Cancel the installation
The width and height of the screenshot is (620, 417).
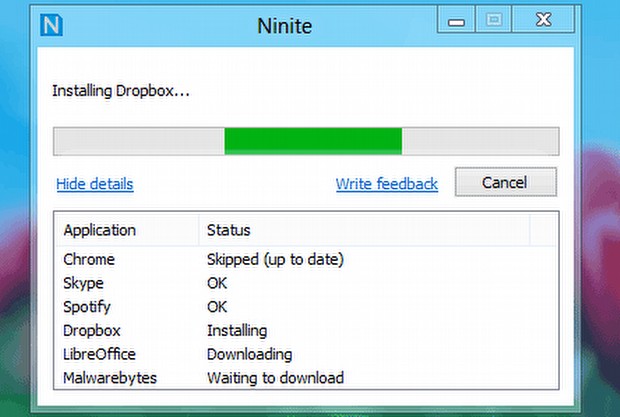point(506,182)
